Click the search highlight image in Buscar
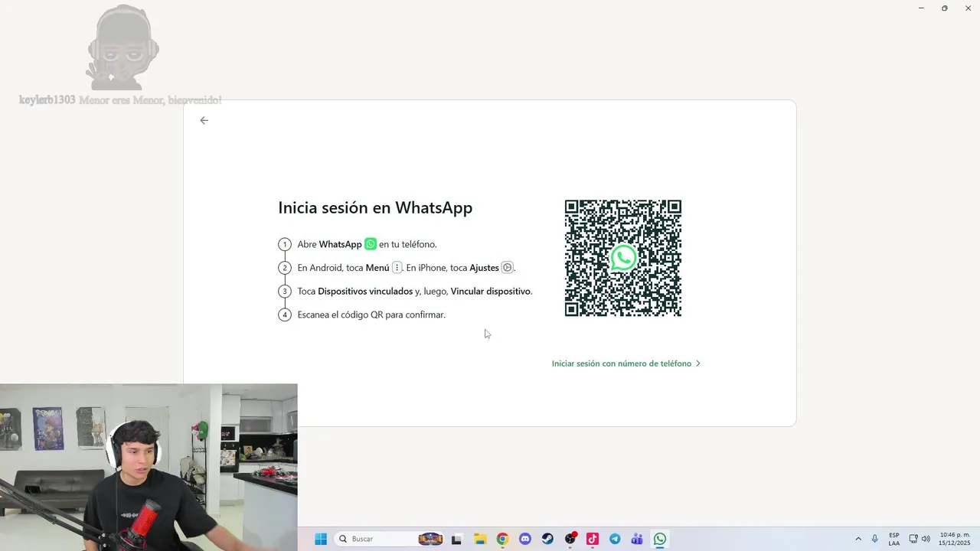This screenshot has width=980, height=551. 430,539
